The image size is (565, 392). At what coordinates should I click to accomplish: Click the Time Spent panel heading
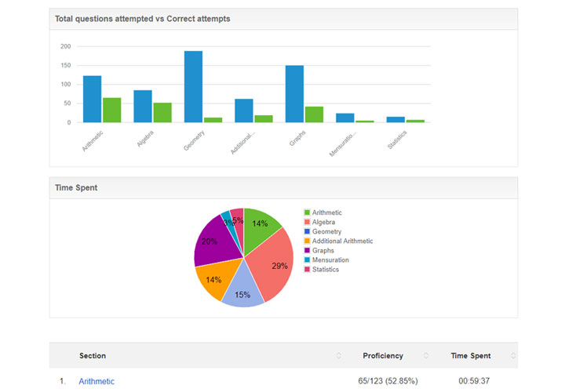pyautogui.click(x=75, y=188)
